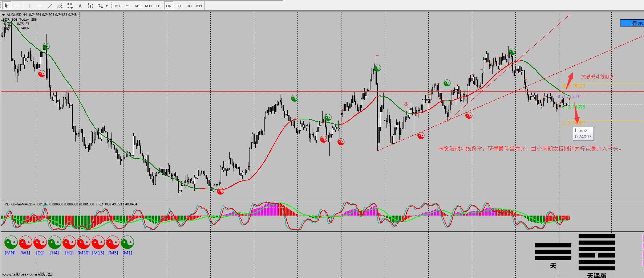644x278 pixels.
Task: Select the vertical line drawing tool
Action: click(29, 6)
